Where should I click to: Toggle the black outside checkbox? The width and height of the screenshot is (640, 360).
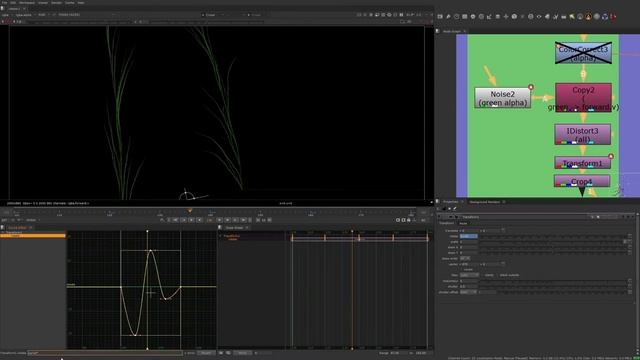pyautogui.click(x=498, y=275)
